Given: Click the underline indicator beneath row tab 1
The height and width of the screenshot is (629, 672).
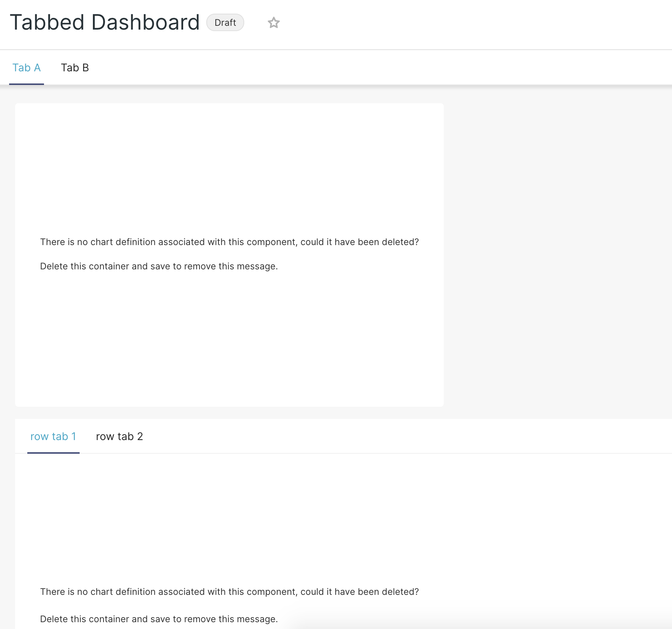Looking at the screenshot, I should point(53,452).
